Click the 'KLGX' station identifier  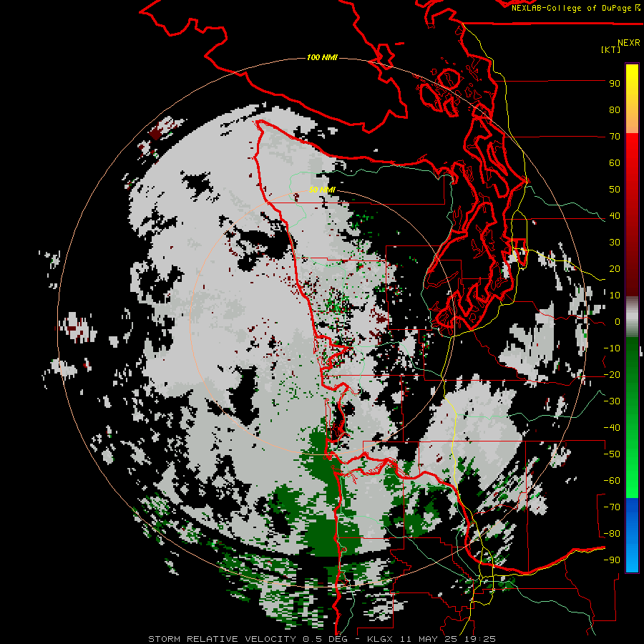381,639
